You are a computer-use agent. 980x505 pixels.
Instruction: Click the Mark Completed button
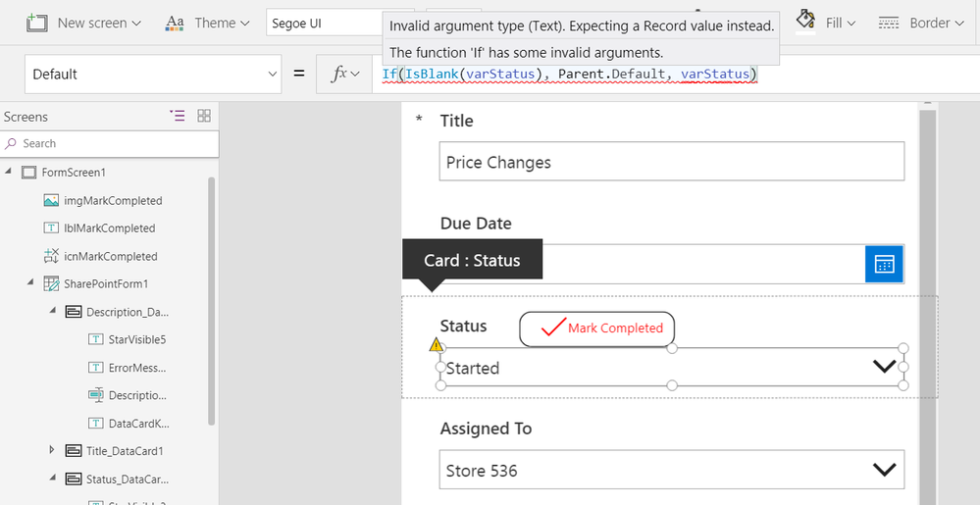[x=597, y=328]
